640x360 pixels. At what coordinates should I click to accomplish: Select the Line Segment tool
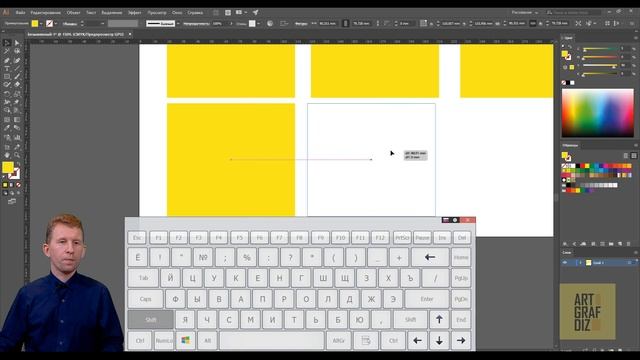point(17,68)
